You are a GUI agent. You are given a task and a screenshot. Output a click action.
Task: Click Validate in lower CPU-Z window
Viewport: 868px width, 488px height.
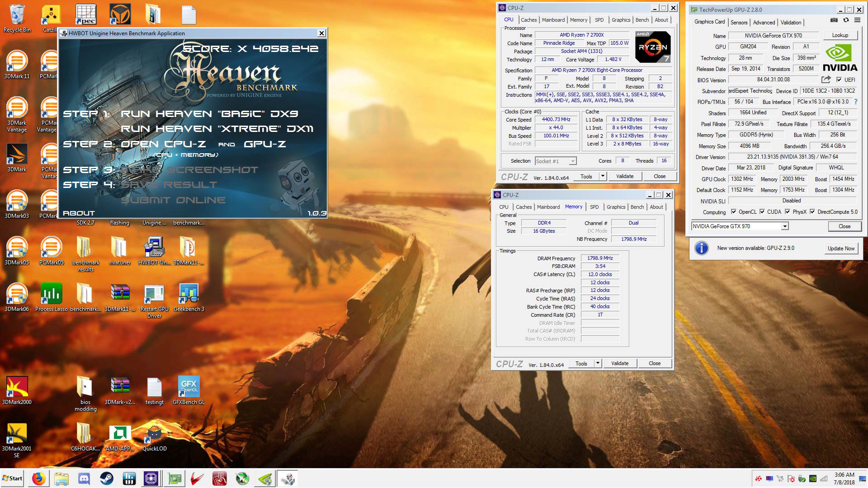coord(620,363)
